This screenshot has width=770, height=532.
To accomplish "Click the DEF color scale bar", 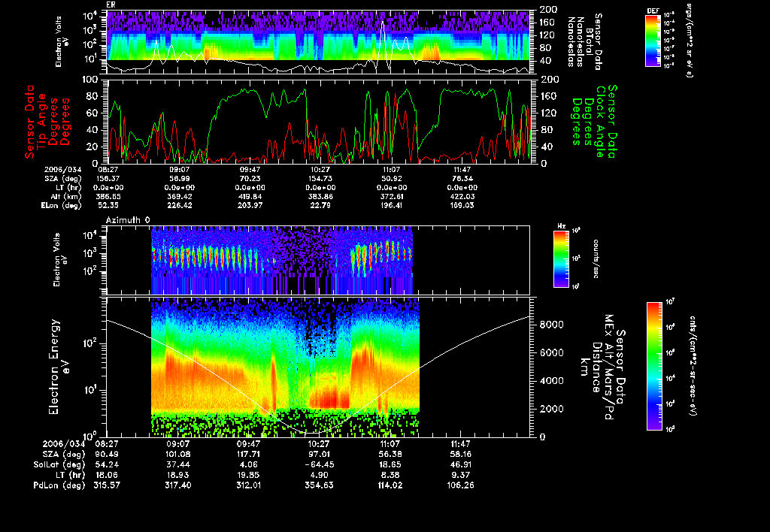I will (653, 41).
